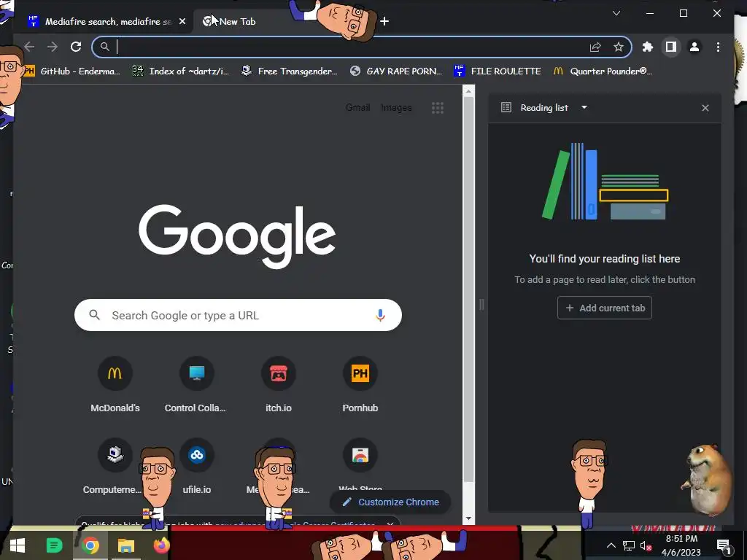Open the Google apps grid
The image size is (747, 560).
click(438, 108)
